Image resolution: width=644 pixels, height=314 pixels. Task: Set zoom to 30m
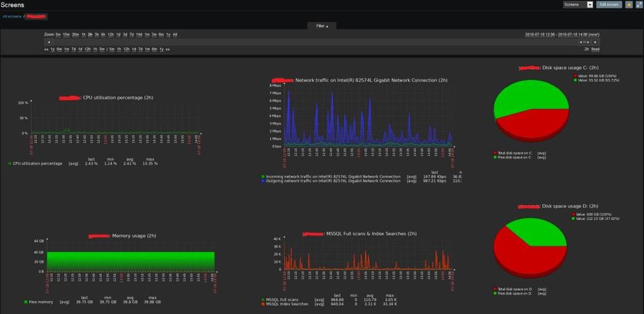tap(75, 35)
